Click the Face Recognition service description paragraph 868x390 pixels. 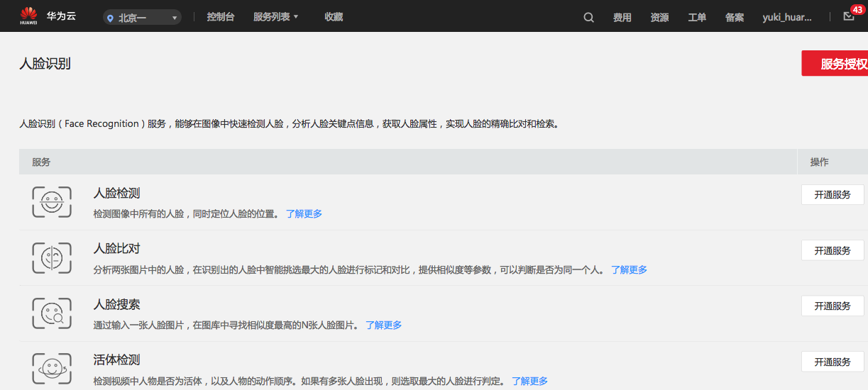(x=289, y=123)
